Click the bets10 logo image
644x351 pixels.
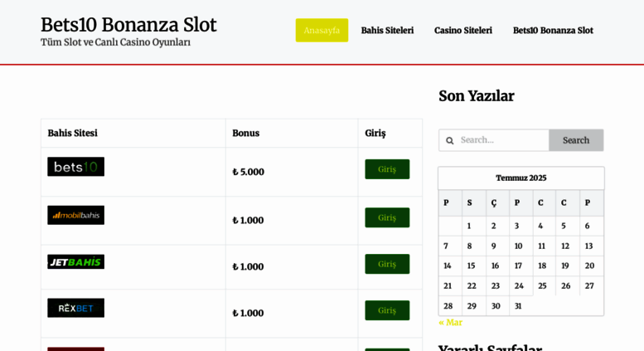[75, 167]
